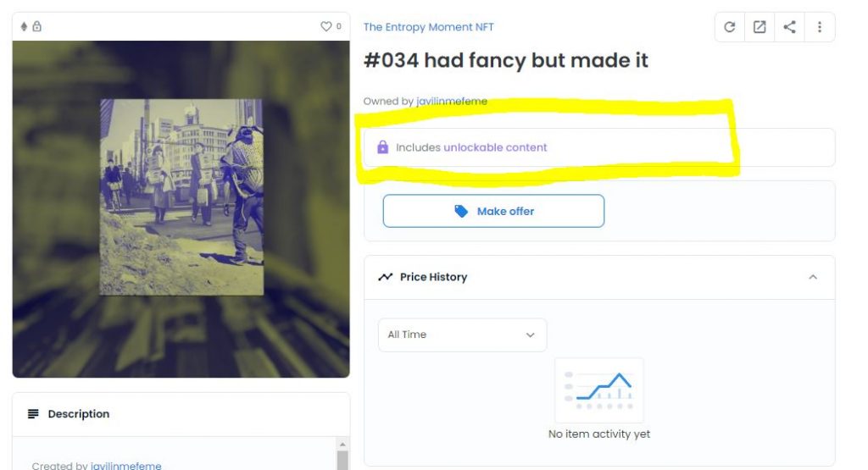Open the three-dot more options menu
868x470 pixels.
[x=820, y=26]
